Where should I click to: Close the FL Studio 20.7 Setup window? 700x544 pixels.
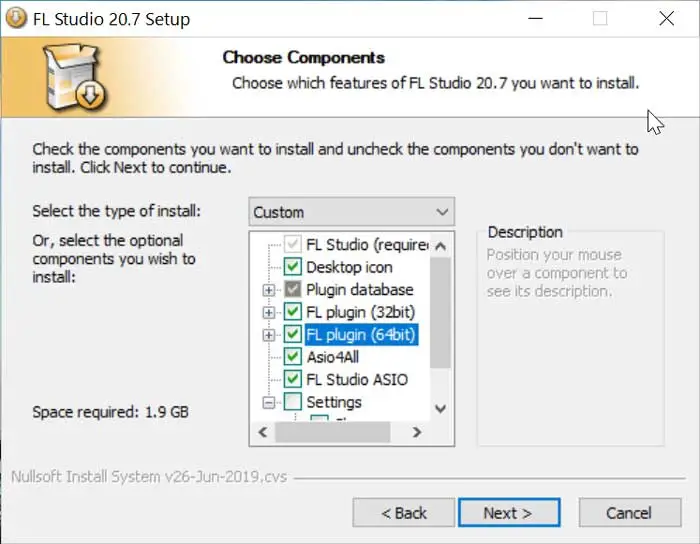665,19
